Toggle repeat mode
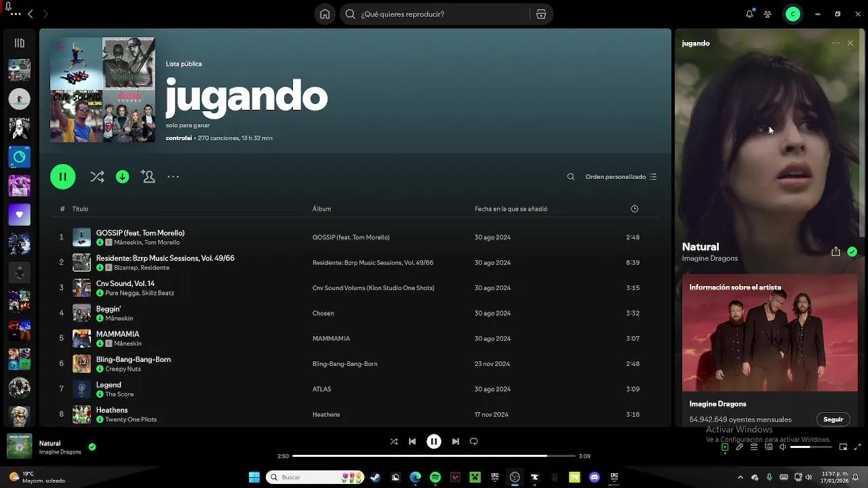The image size is (868, 488). click(x=474, y=441)
